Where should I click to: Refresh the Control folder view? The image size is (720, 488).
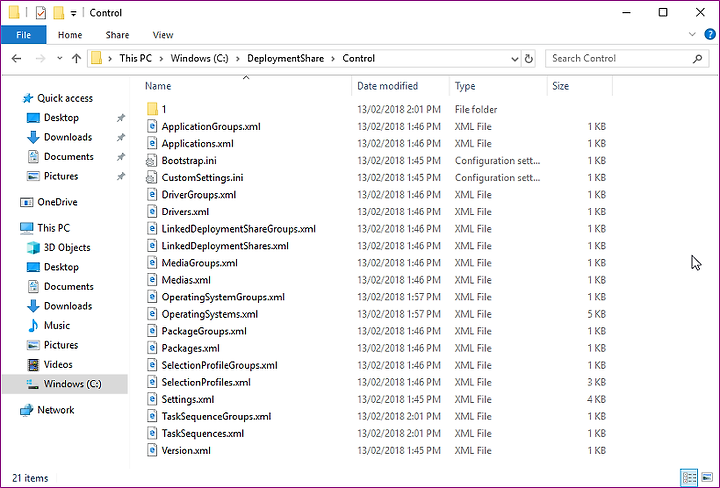pos(529,59)
